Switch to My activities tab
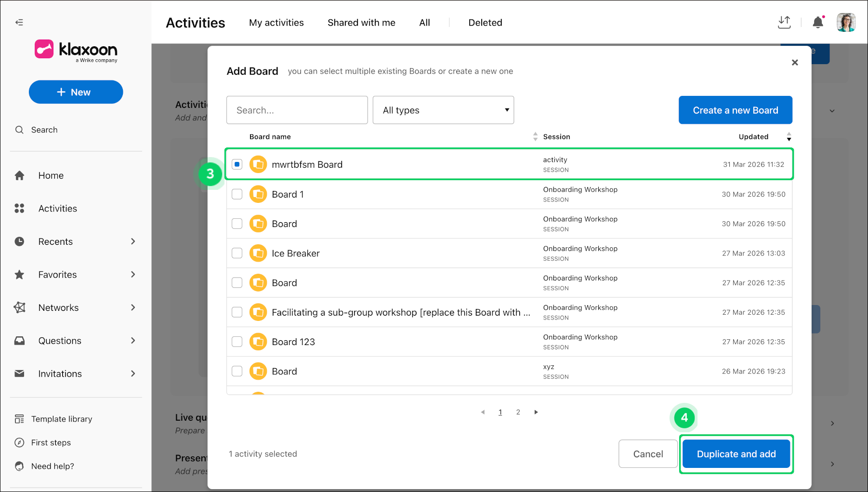Screen dimensions: 868x492 [x=276, y=23]
